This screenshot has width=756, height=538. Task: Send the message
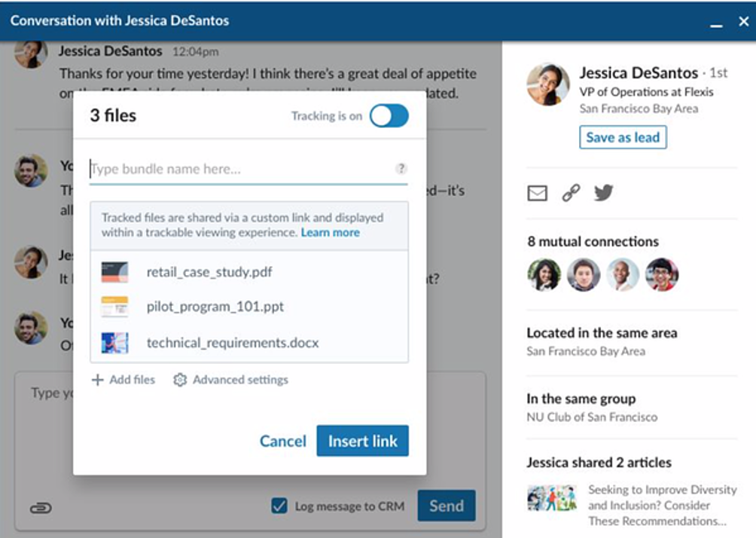[x=447, y=506]
